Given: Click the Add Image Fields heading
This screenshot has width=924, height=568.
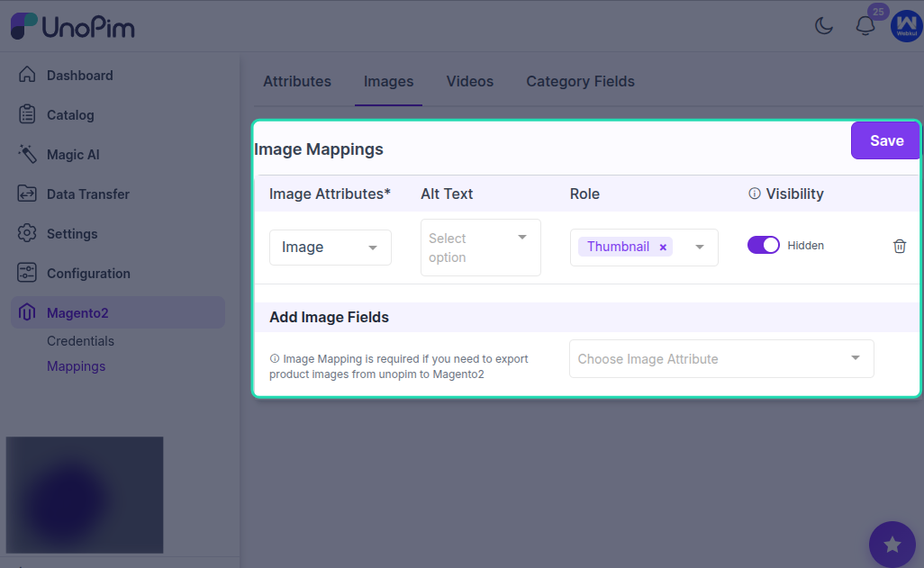Looking at the screenshot, I should (x=329, y=317).
